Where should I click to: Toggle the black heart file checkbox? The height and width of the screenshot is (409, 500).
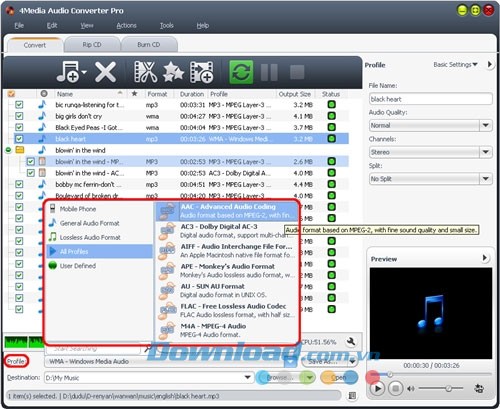(x=19, y=139)
